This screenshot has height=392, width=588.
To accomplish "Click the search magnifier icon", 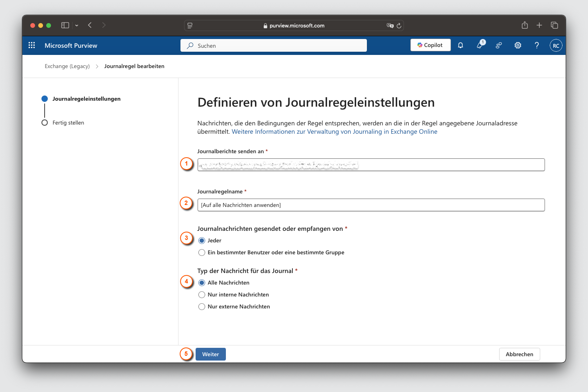I will point(190,45).
